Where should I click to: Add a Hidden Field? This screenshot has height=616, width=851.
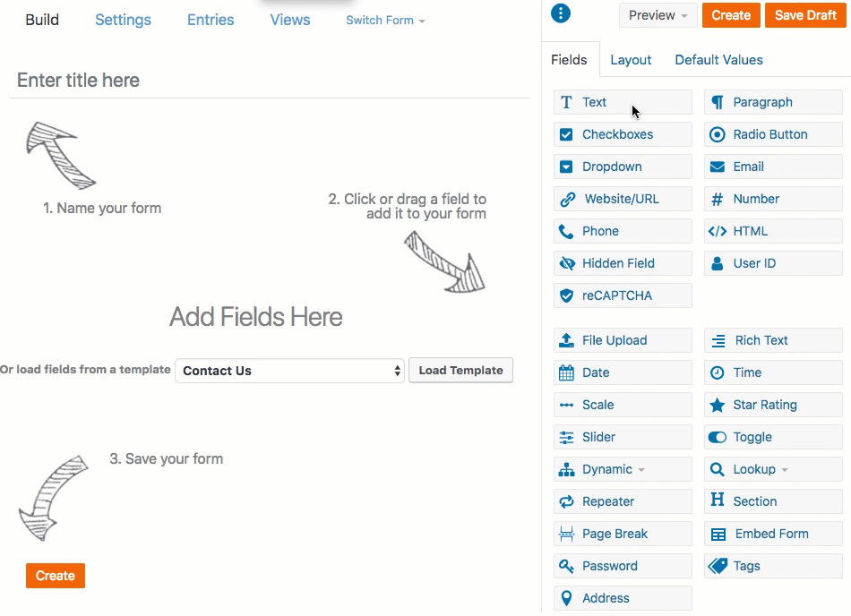[x=622, y=263]
